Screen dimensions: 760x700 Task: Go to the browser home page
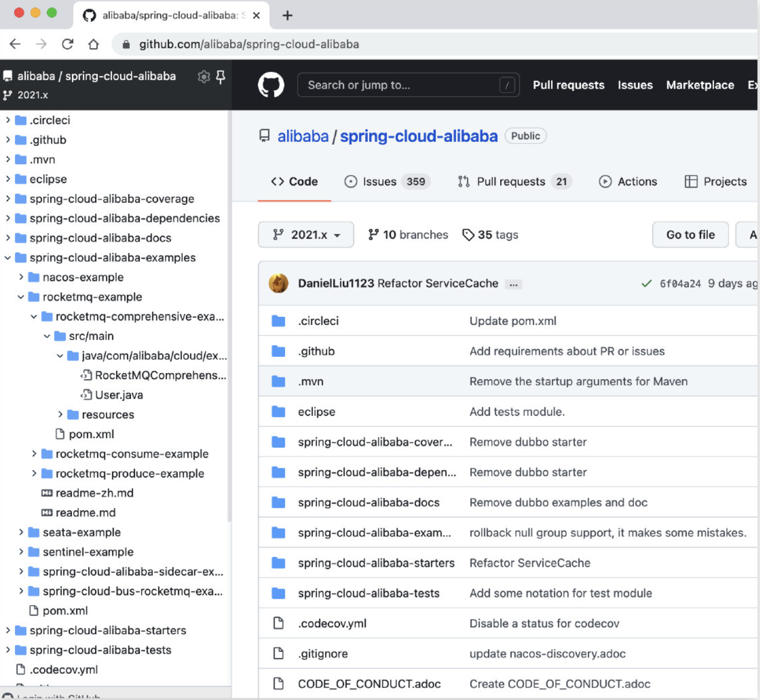click(x=93, y=44)
